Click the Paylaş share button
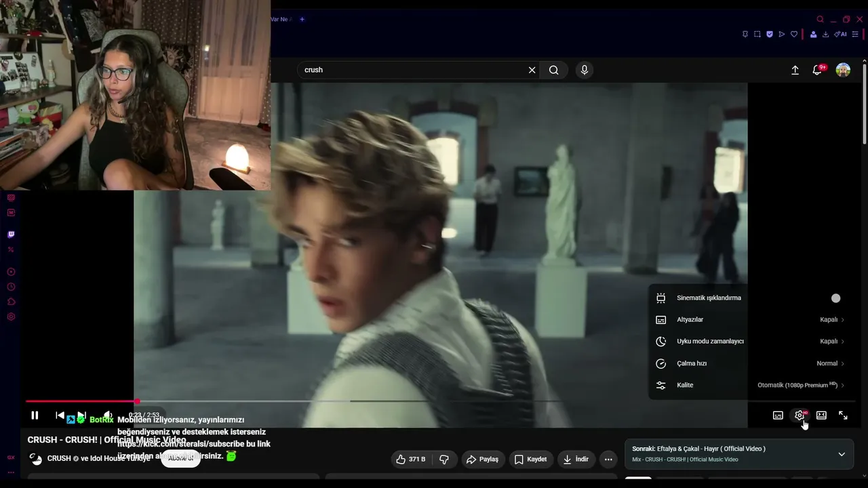868x488 pixels. point(482,460)
